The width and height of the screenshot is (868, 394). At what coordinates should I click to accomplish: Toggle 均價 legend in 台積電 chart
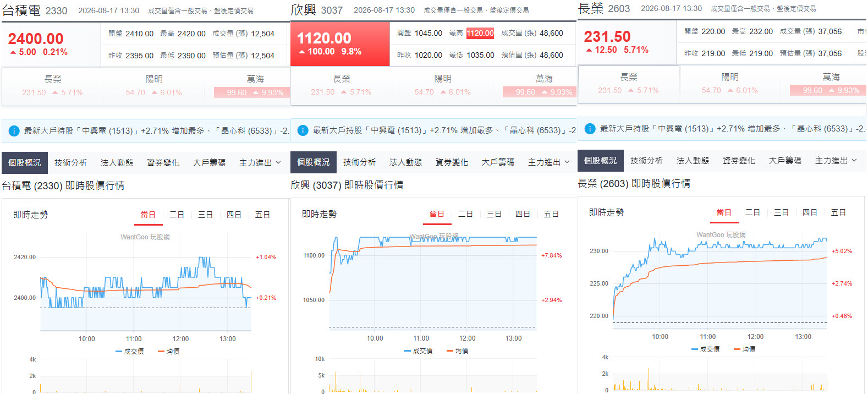click(x=169, y=351)
